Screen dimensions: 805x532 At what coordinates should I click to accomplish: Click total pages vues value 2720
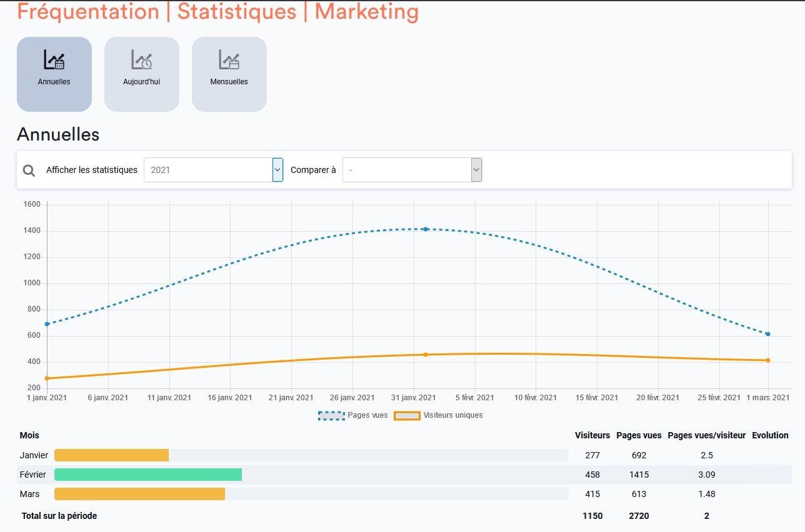639,516
